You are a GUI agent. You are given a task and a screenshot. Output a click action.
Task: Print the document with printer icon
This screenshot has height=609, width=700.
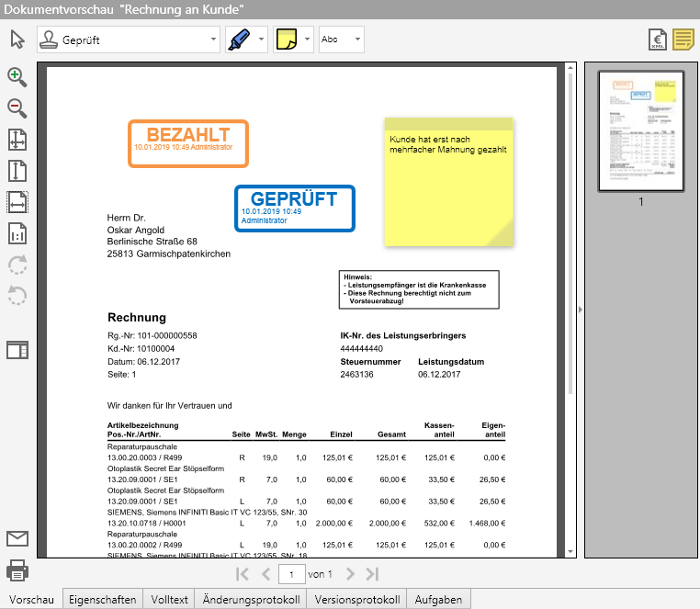[x=17, y=570]
